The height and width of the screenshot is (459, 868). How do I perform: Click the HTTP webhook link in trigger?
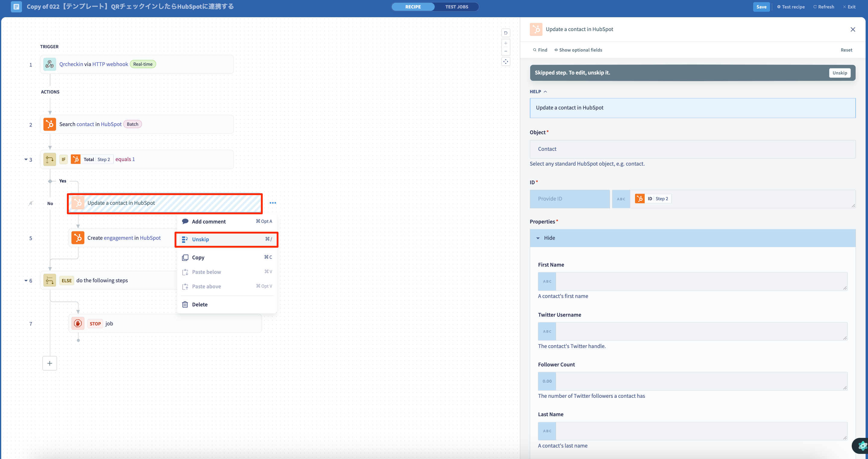pos(110,64)
